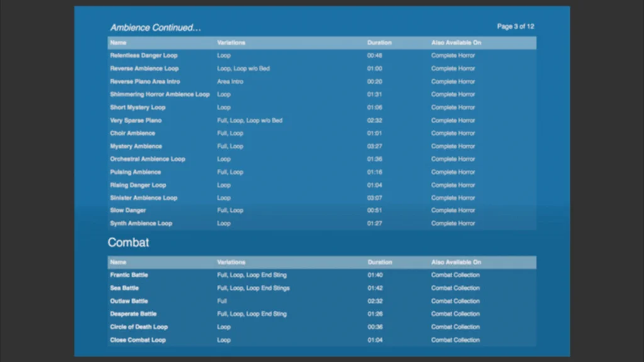Click 'Complete Horror' in Slow Danger row
This screenshot has height=362, width=644.
[453, 211]
